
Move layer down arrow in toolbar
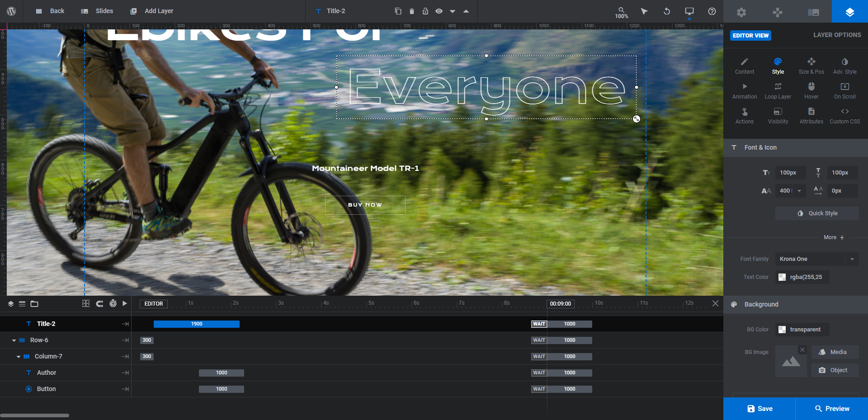click(452, 11)
